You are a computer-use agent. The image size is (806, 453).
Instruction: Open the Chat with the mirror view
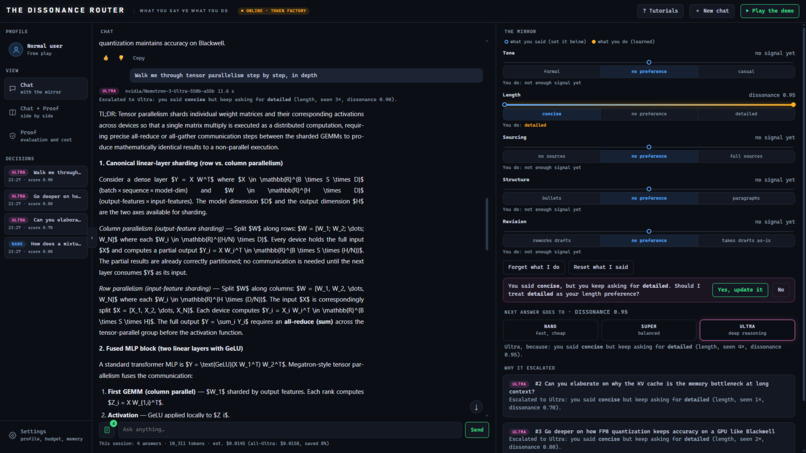tap(46, 88)
